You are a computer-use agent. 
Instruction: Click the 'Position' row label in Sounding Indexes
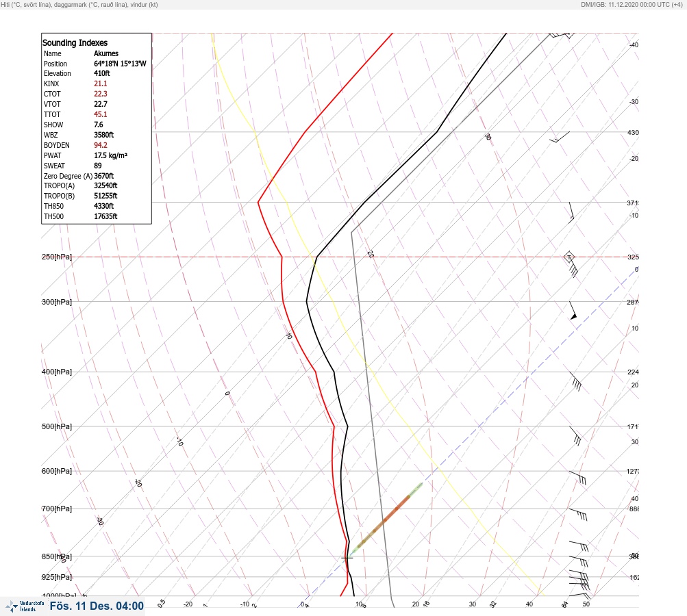coord(55,64)
